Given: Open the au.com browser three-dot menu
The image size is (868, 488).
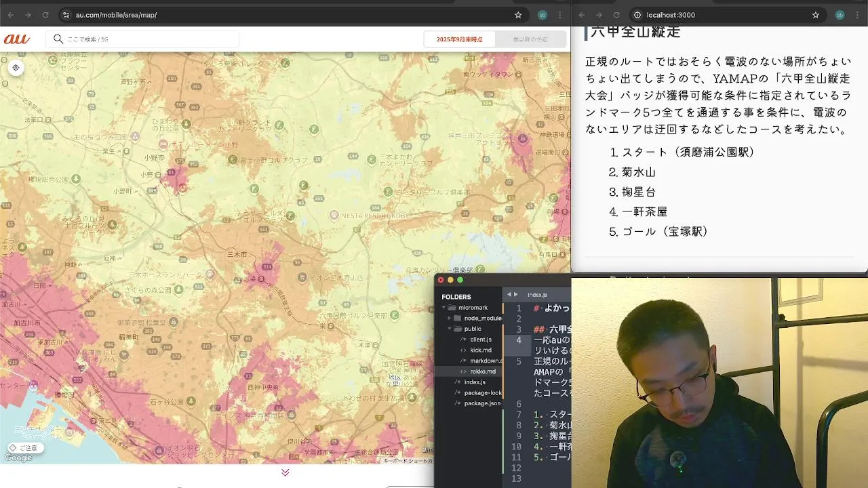Looking at the screenshot, I should [x=560, y=15].
